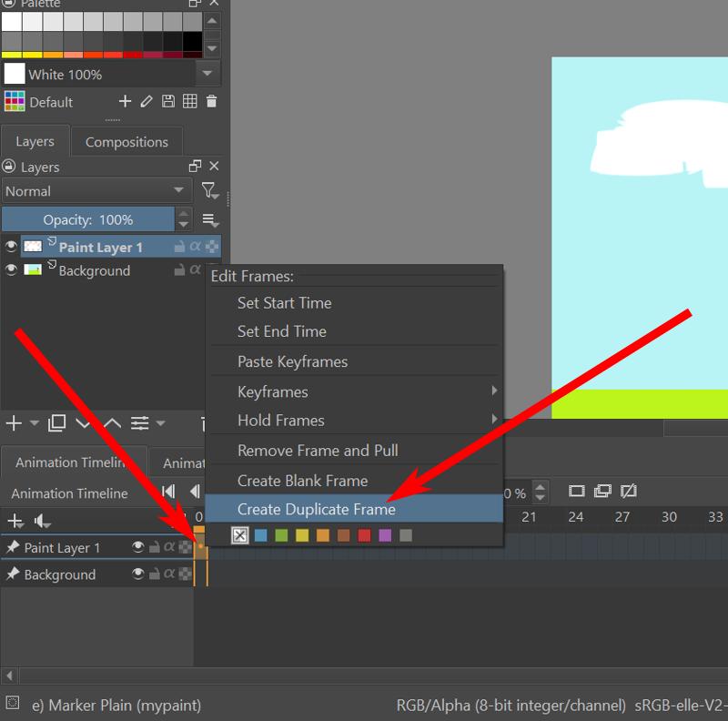Save the Default palette

168,101
